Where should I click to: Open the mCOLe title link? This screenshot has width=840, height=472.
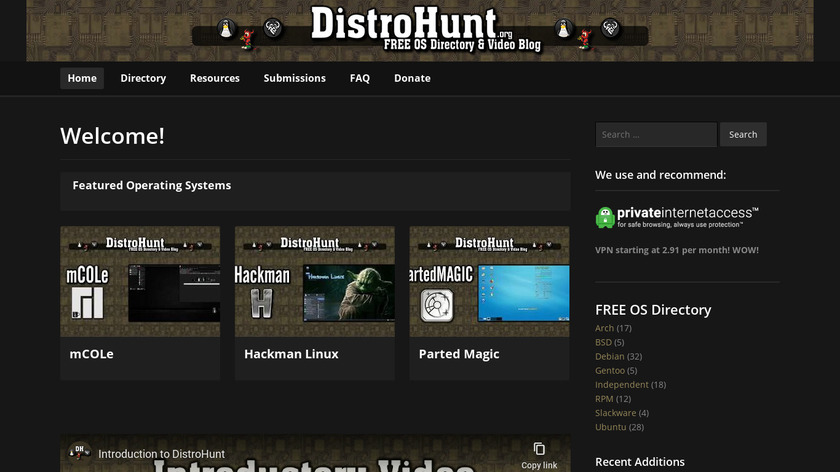[x=91, y=354]
